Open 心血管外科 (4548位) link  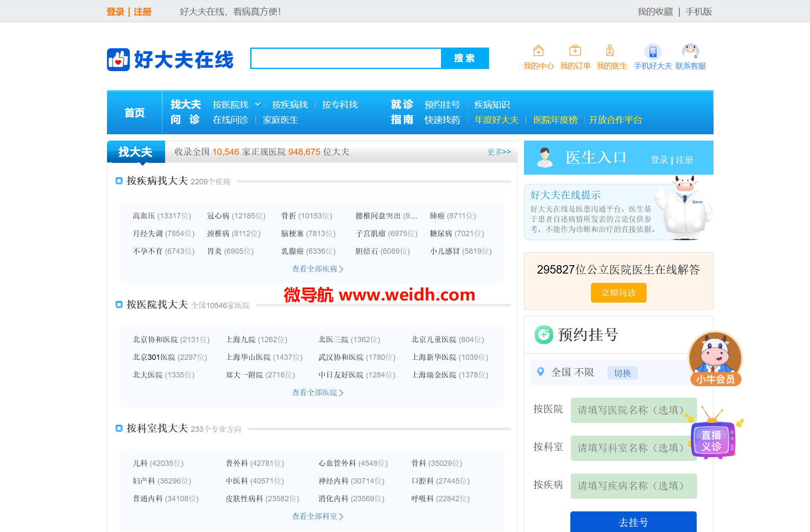(x=353, y=463)
